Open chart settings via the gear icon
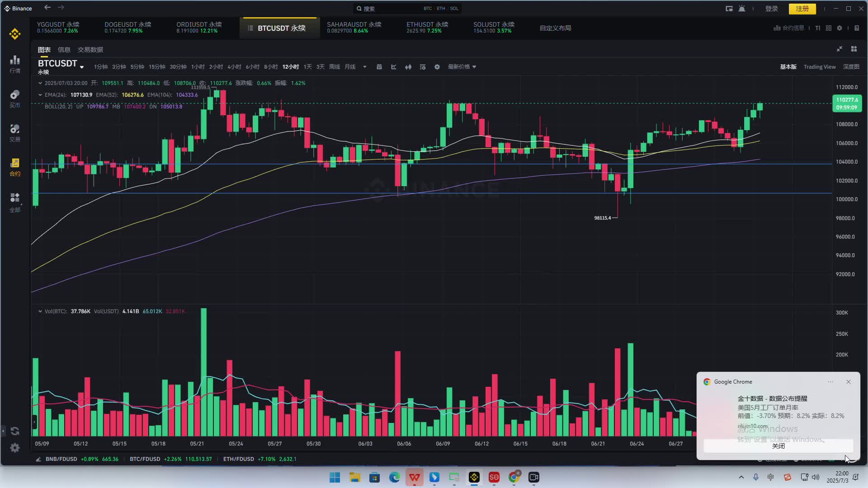 [437, 66]
